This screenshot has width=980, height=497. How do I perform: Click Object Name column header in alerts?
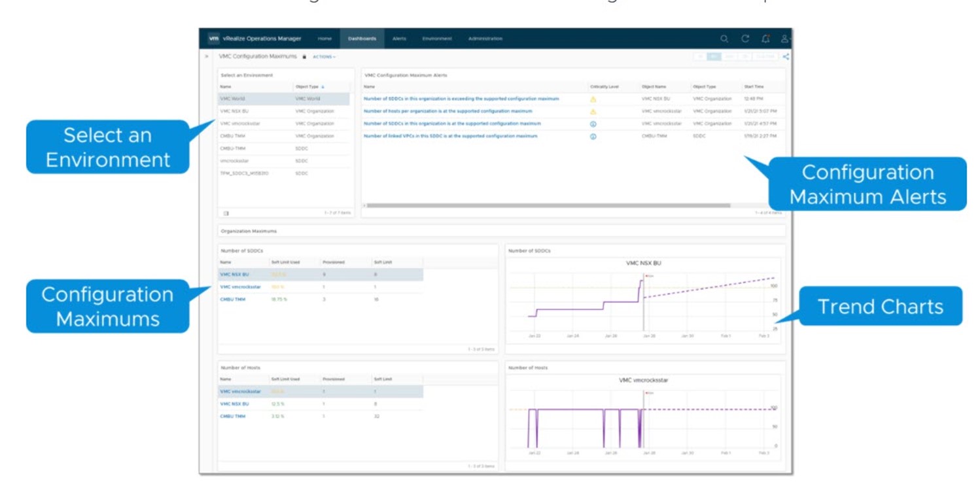[653, 87]
